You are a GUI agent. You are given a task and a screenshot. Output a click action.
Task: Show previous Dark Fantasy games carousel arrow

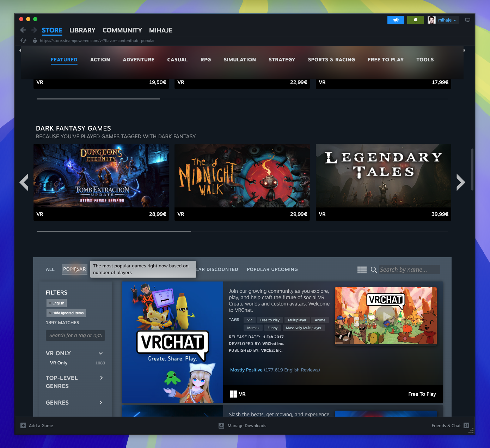click(x=24, y=182)
